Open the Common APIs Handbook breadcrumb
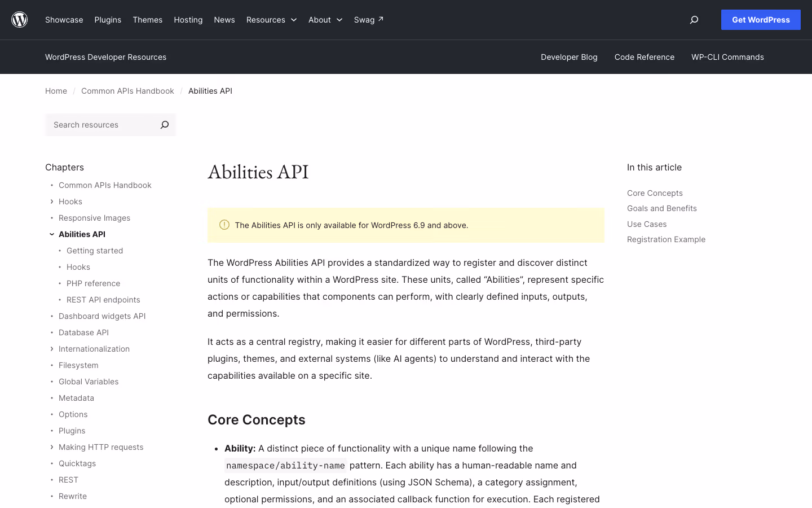 [x=127, y=91]
